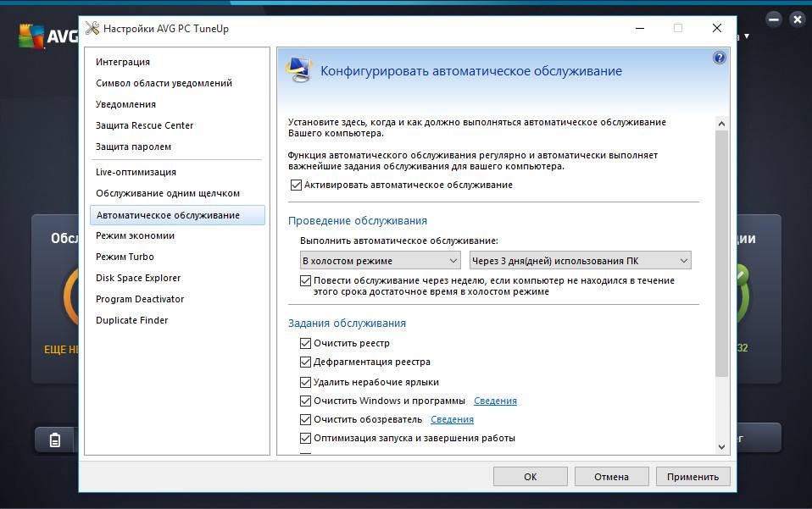812x509 pixels.
Task: Click the wrench settings icon in the title bar
Action: 92,29
